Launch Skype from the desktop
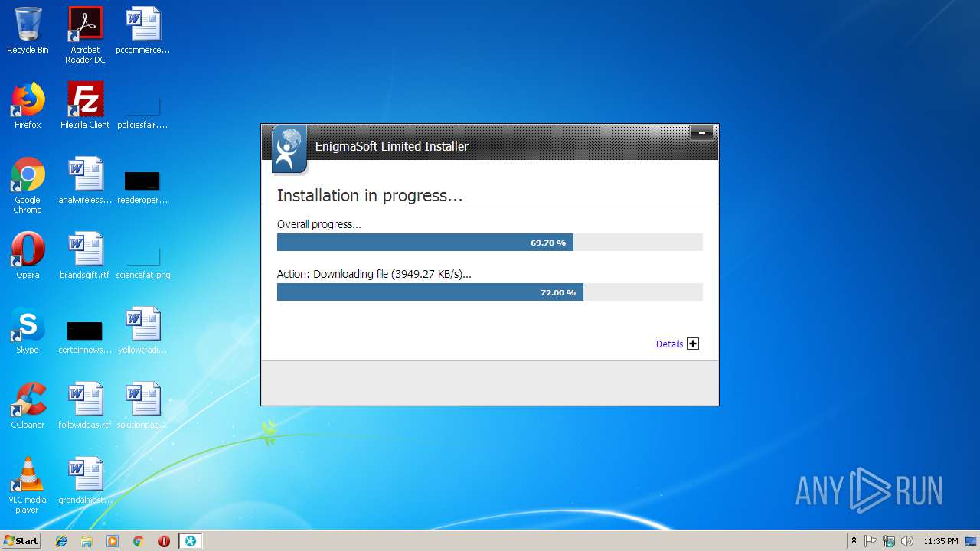This screenshot has height=551, width=980. [28, 331]
